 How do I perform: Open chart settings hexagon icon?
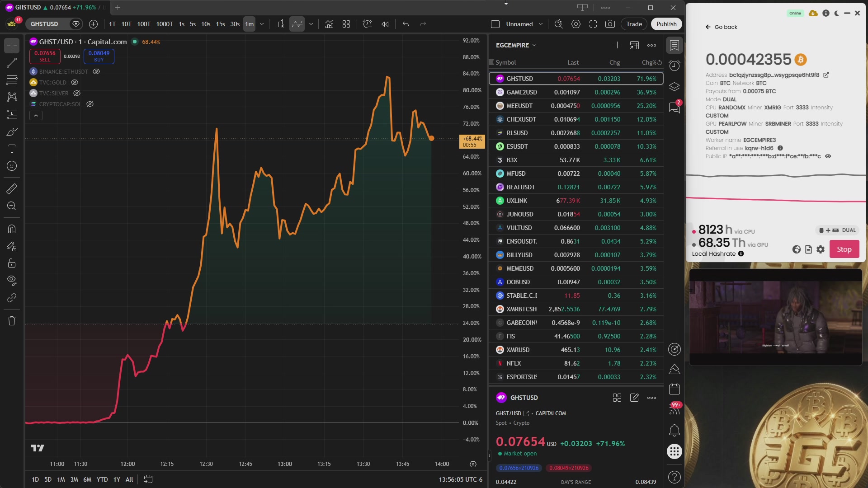(576, 24)
